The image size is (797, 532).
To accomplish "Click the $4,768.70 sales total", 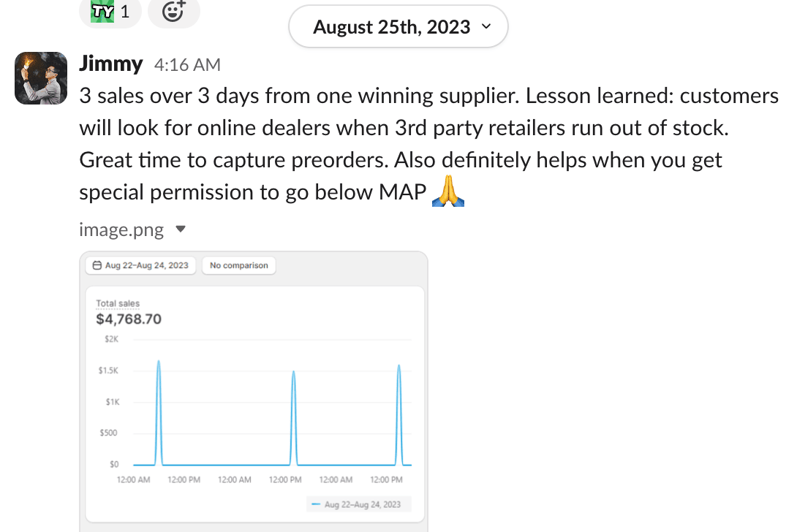I will coord(129,319).
